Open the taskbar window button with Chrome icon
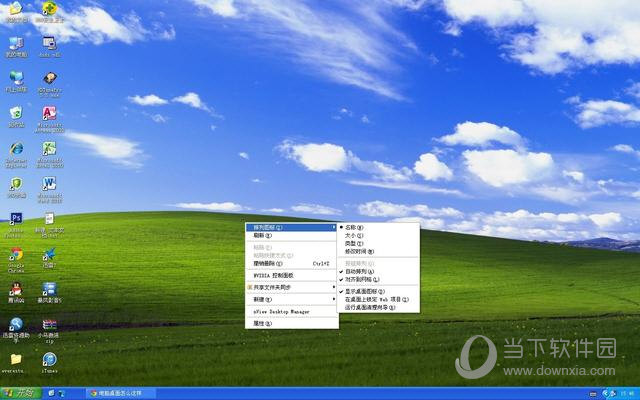The width and height of the screenshot is (640, 400). point(120,393)
